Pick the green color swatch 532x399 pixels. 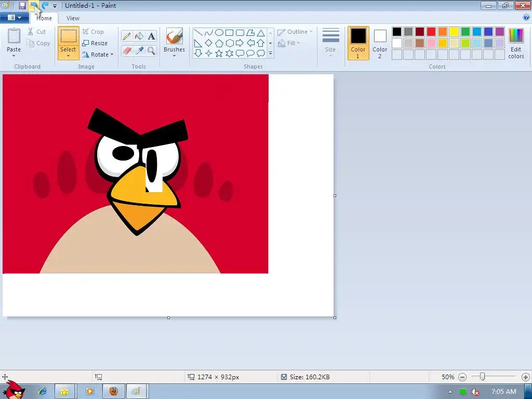465,32
